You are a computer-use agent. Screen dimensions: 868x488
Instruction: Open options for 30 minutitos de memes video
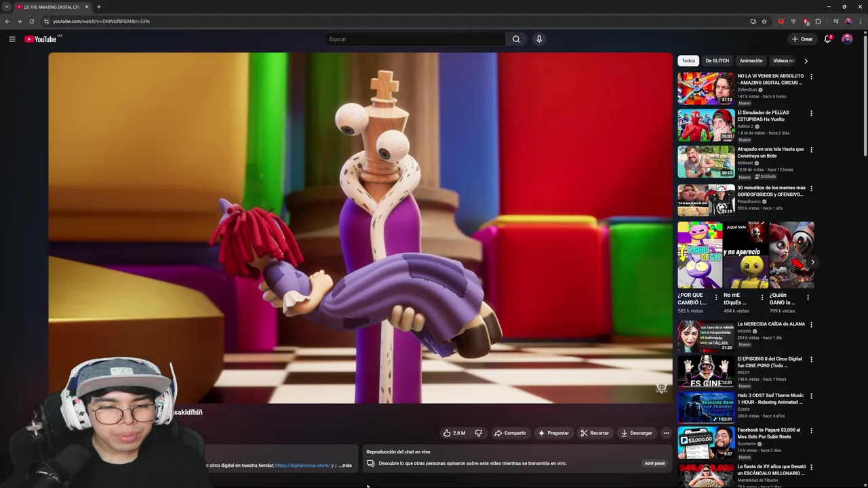tap(811, 188)
